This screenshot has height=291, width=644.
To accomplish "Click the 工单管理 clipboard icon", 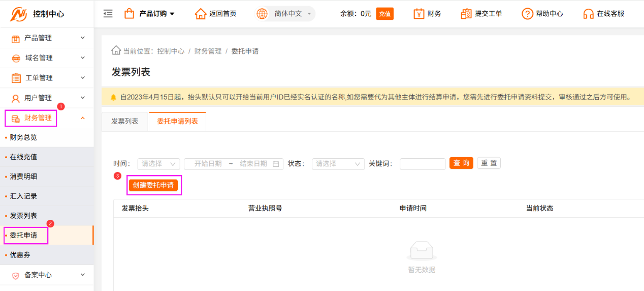I will click(16, 78).
